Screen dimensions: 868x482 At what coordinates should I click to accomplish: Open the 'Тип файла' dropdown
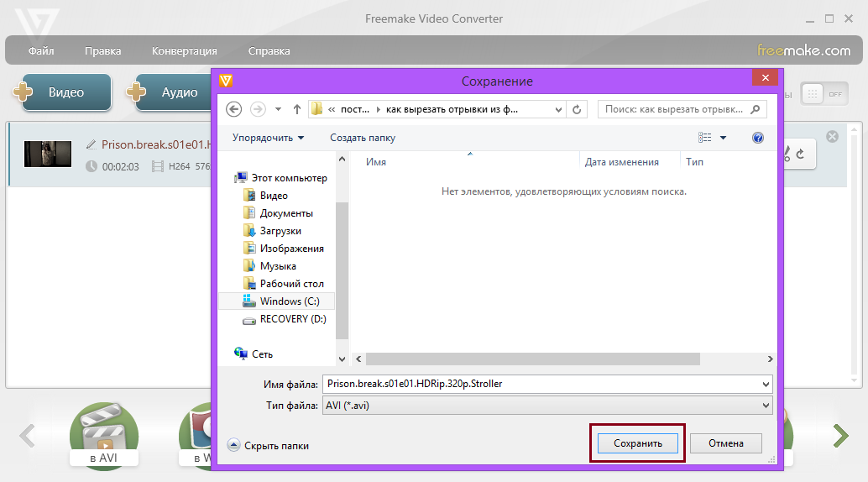point(546,406)
